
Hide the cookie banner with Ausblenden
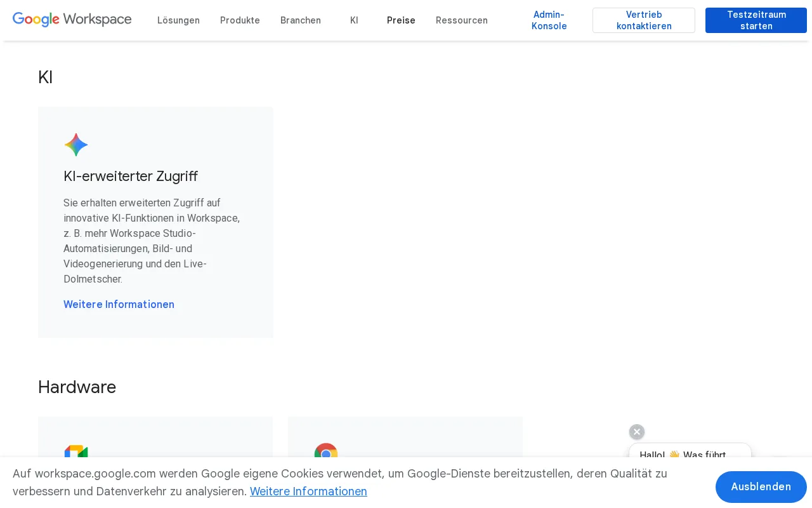coord(761,487)
